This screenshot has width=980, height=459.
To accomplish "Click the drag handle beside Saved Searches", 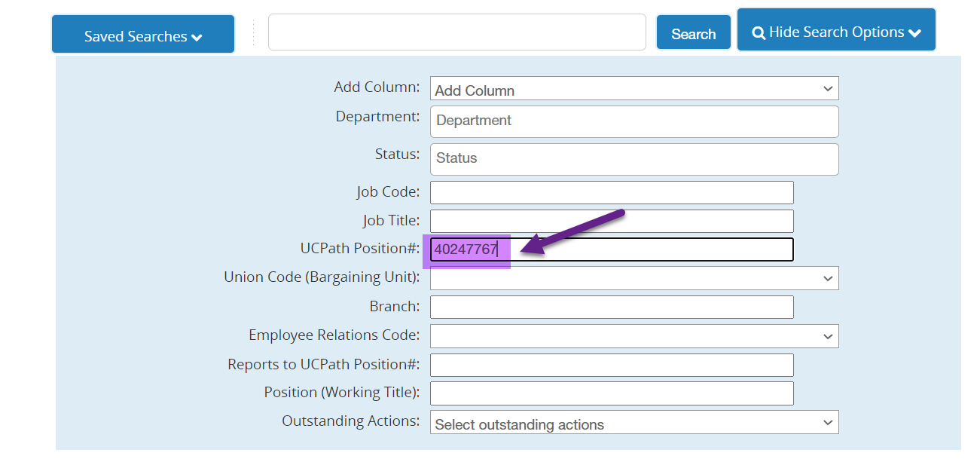I will (253, 33).
